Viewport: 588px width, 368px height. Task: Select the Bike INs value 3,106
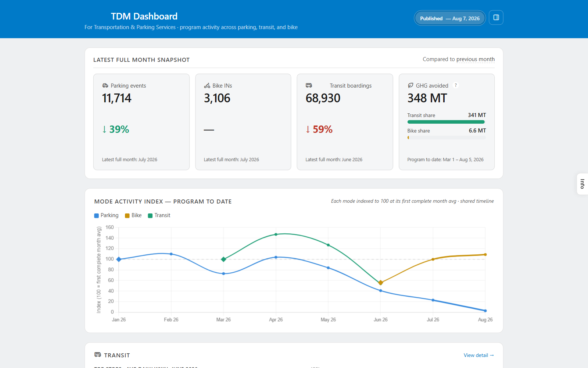point(217,98)
